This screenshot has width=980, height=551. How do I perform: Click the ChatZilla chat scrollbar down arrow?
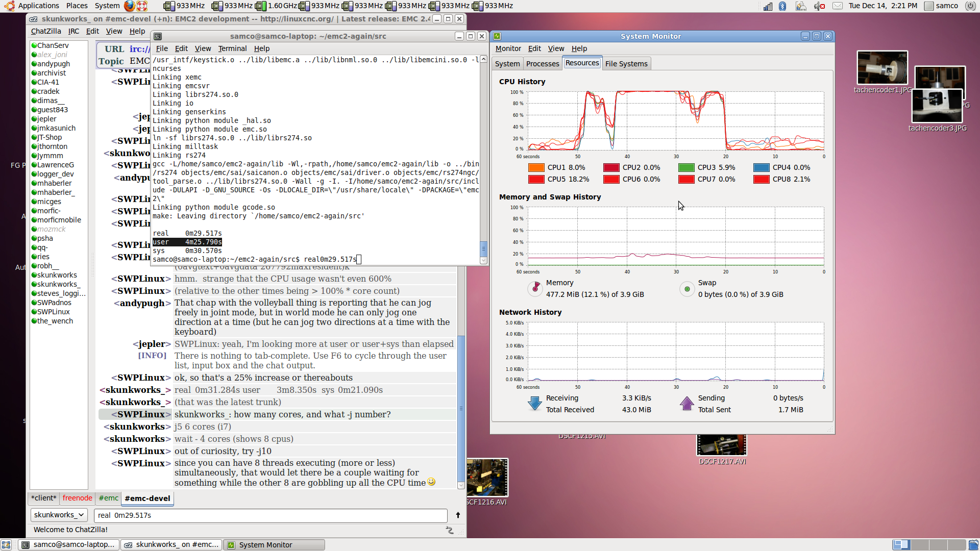pyautogui.click(x=461, y=485)
